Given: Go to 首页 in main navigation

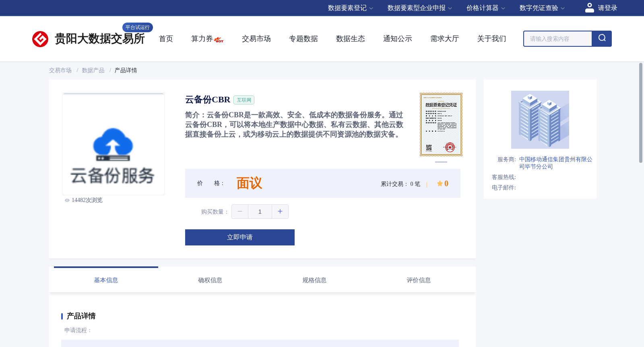Looking at the screenshot, I should tap(166, 39).
